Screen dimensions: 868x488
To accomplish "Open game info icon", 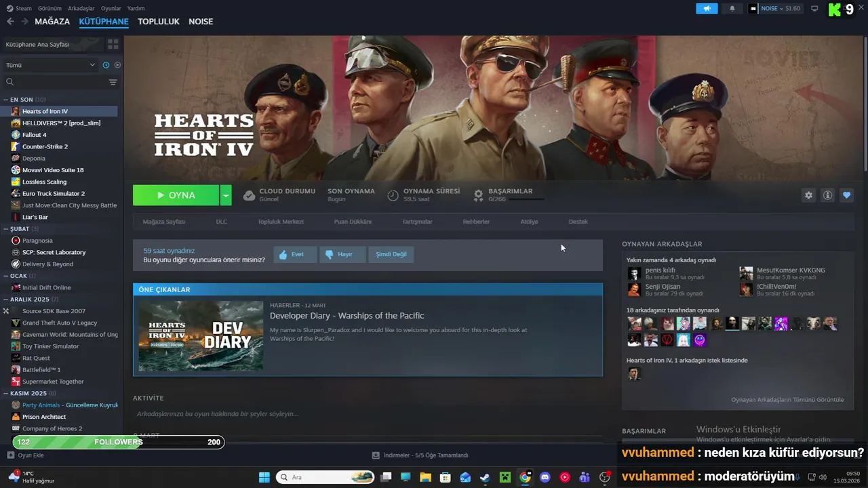I will (x=827, y=195).
